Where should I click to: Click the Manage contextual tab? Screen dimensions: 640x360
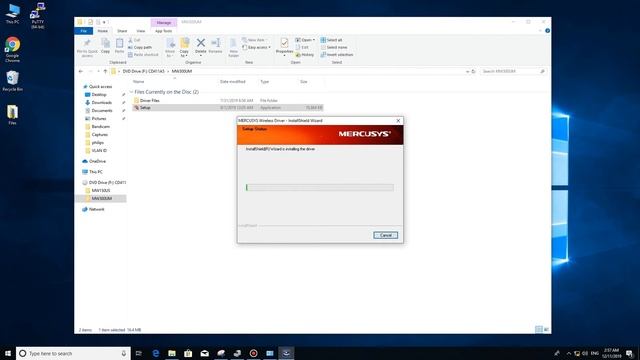[164, 22]
